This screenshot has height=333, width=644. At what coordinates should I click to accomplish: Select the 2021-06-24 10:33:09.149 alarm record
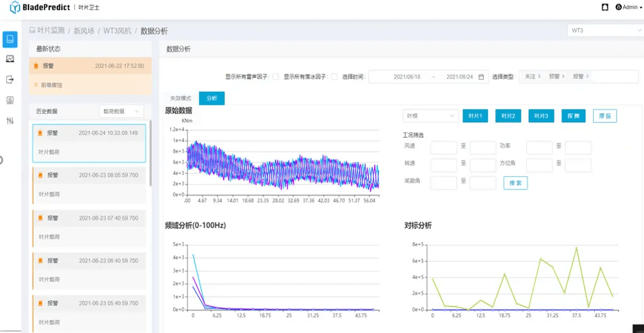[x=89, y=144]
